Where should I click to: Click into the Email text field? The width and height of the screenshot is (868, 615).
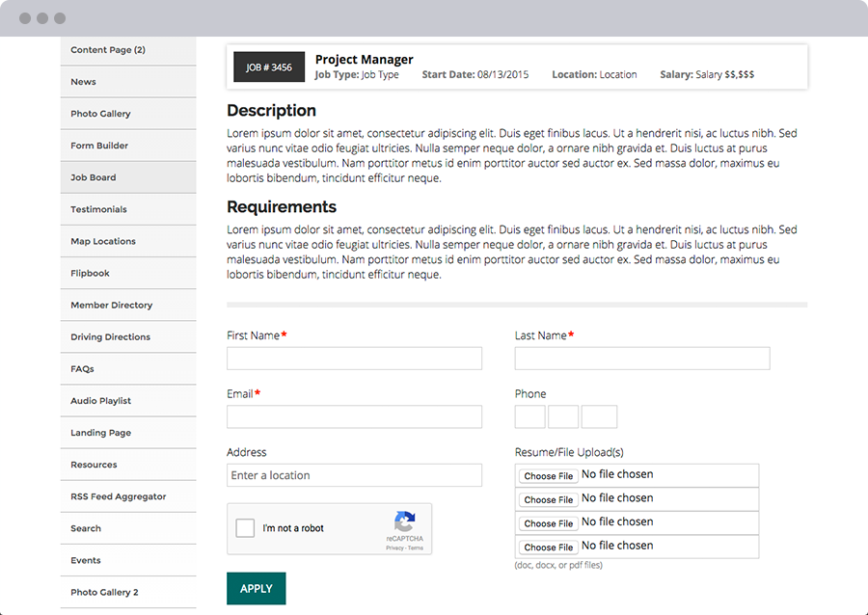354,416
